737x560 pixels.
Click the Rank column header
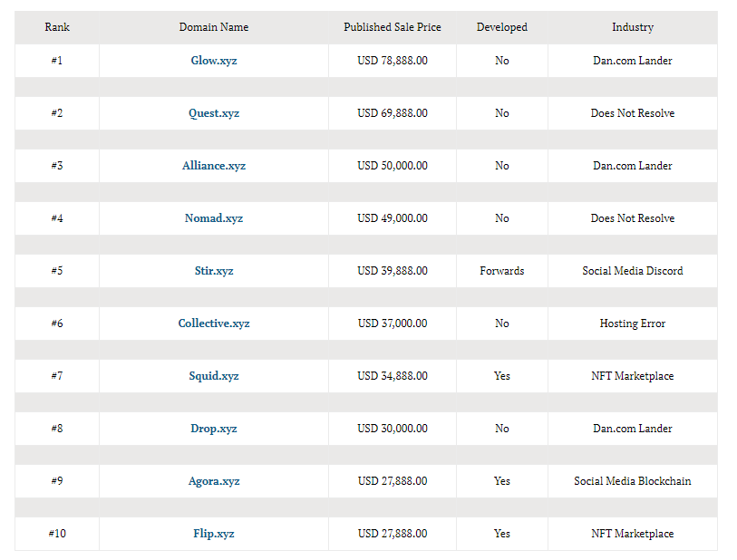[57, 27]
